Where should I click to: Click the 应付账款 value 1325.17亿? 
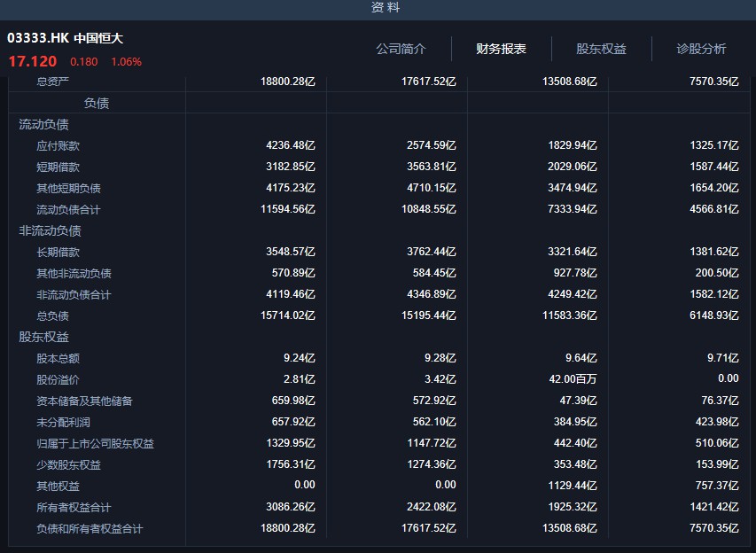click(714, 145)
